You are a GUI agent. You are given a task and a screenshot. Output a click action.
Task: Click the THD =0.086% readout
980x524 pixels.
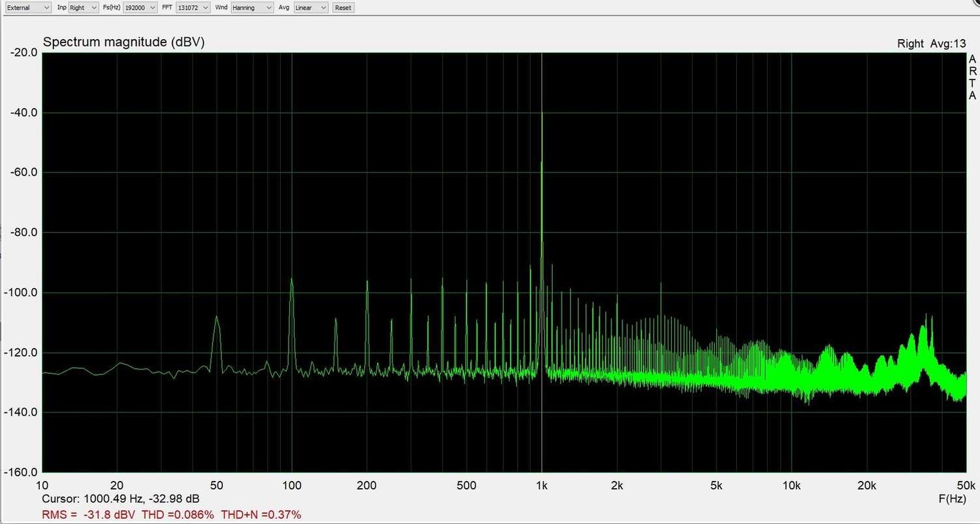click(178, 514)
